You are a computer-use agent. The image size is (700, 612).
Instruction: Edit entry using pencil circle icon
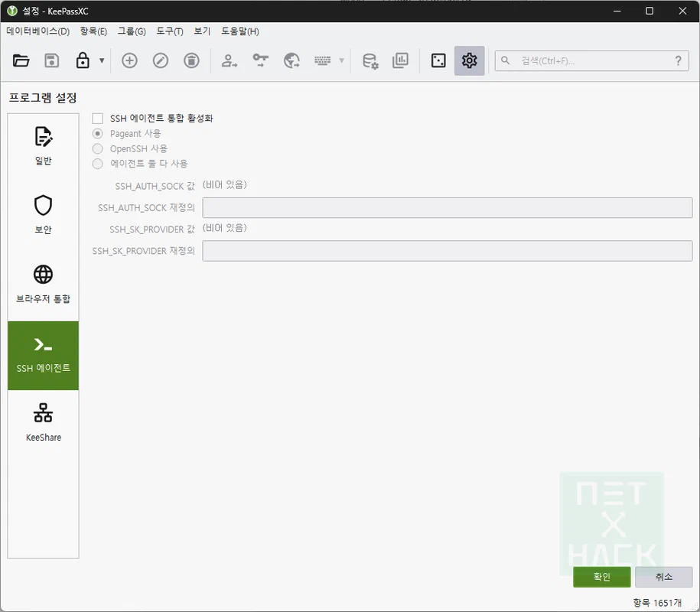click(x=161, y=60)
